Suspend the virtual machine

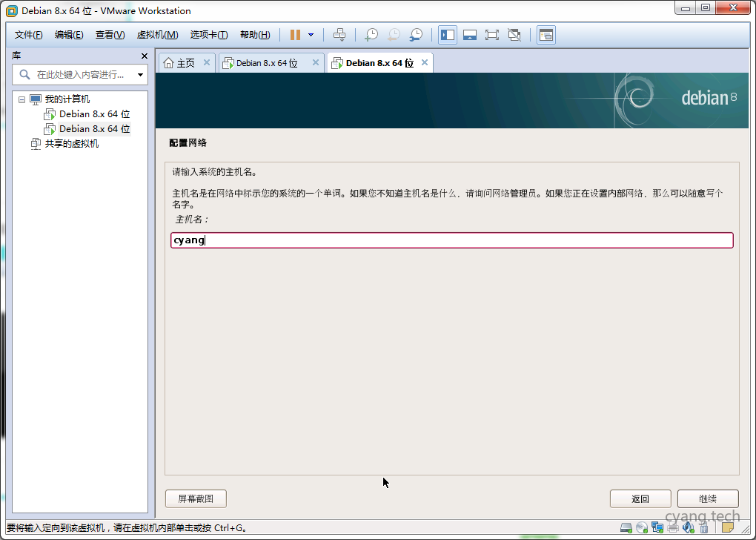pos(295,34)
